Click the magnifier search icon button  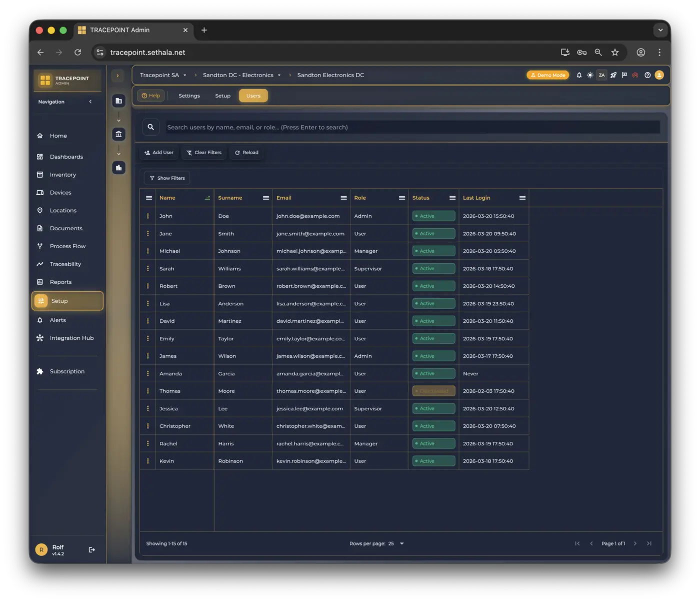tap(150, 127)
